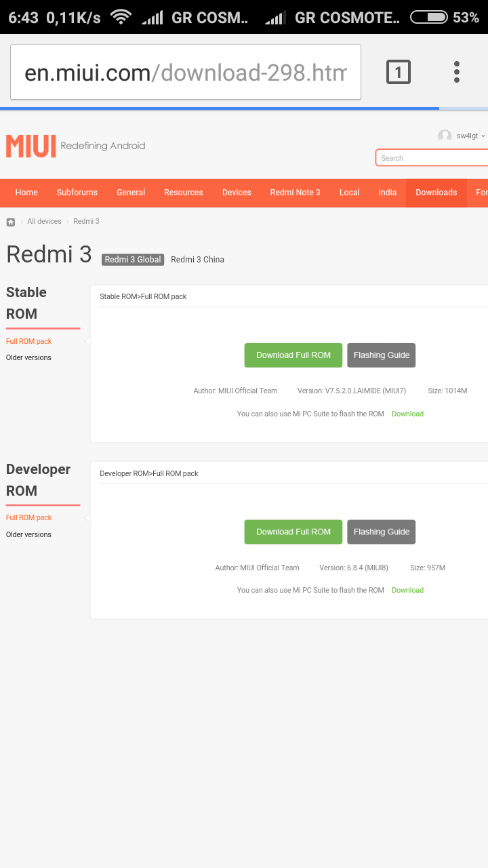Click the home breadcrumb icon
Image resolution: width=488 pixels, height=868 pixels.
11,222
